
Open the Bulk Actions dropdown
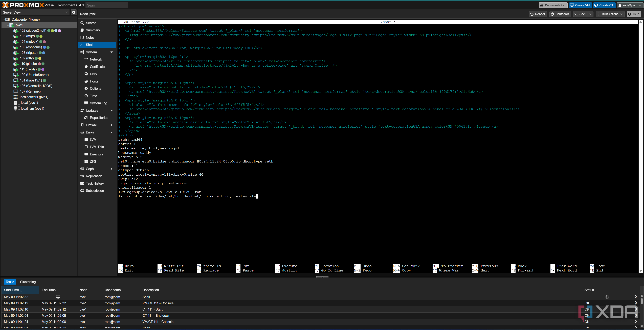tap(610, 14)
